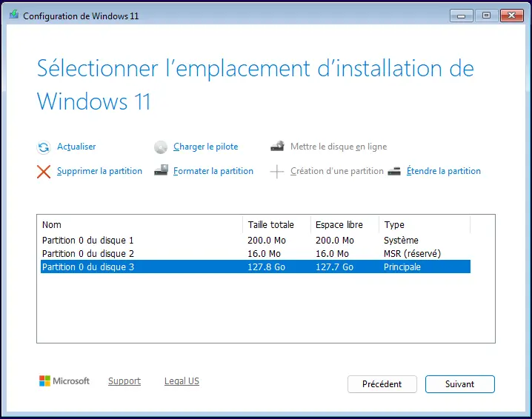Image resolution: width=532 pixels, height=419 pixels.
Task: Select Partition 0 du disque 3 row
Action: (87, 267)
